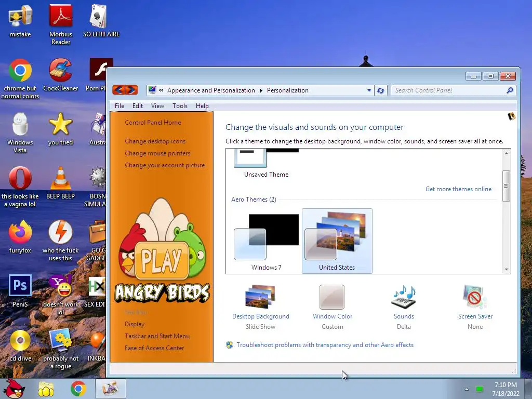Select the "doesn't work lol" Yahoo icon
Screen dimensions: 532x399
coord(61,295)
